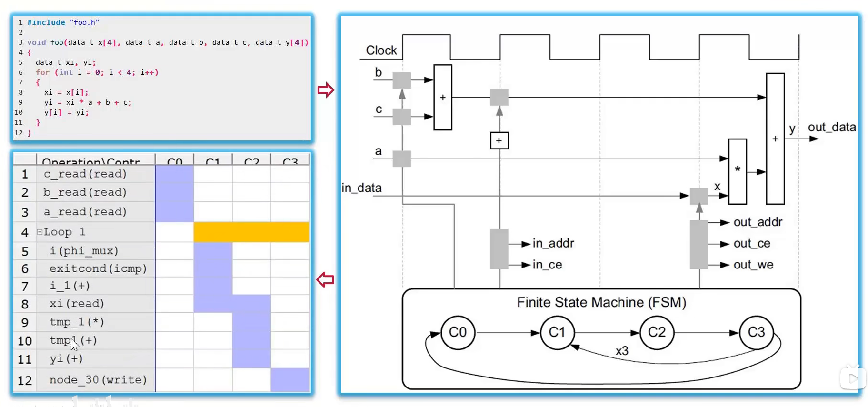This screenshot has height=407, width=868.
Task: Click the gray x register before multiplier
Action: click(699, 196)
